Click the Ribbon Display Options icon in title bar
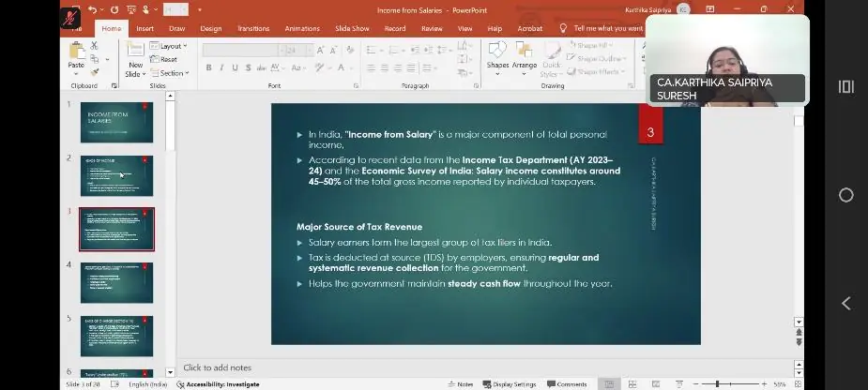Image resolution: width=868 pixels, height=390 pixels. [710, 9]
